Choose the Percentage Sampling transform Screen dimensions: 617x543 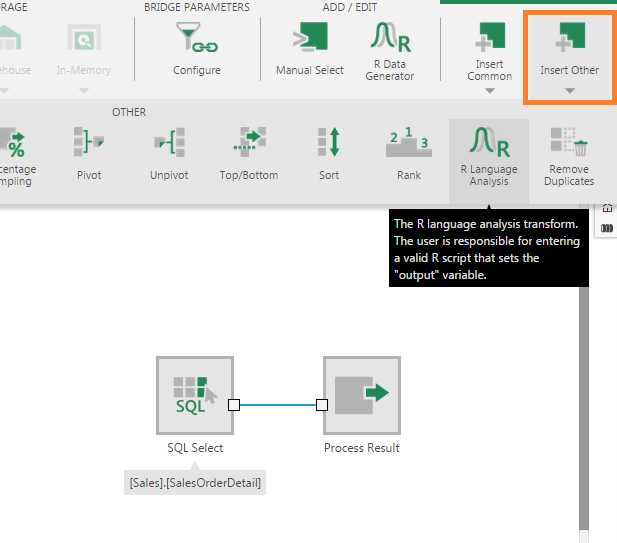coord(14,153)
